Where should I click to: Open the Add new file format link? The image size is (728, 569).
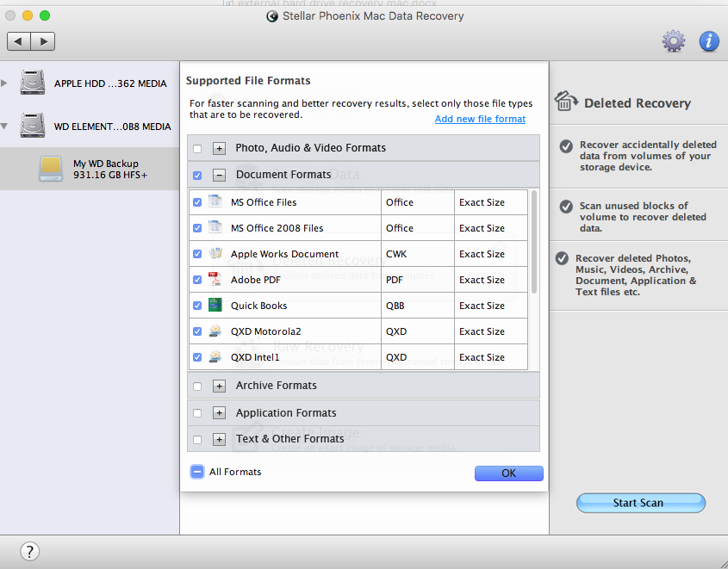point(480,119)
